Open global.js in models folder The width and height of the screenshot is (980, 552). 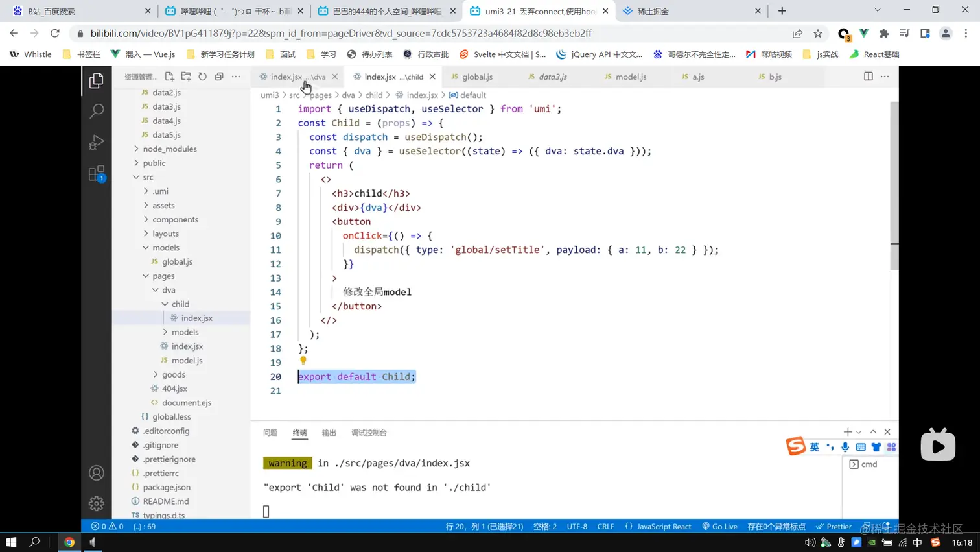coord(177,261)
